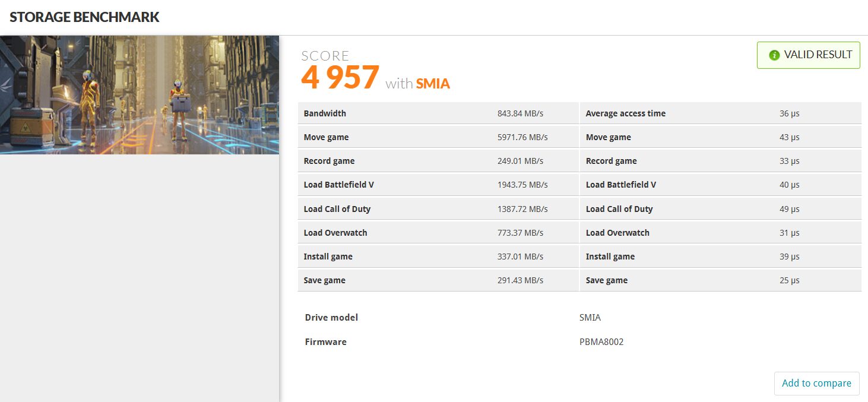This screenshot has height=402, width=868.
Task: Click the Save game 291.43 MB/s value
Action: (x=519, y=280)
